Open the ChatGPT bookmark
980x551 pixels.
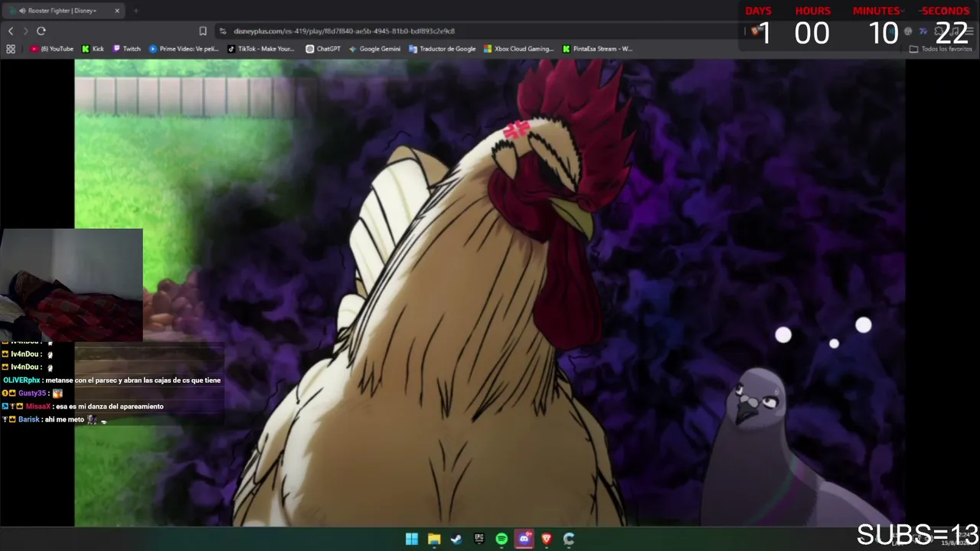[323, 49]
